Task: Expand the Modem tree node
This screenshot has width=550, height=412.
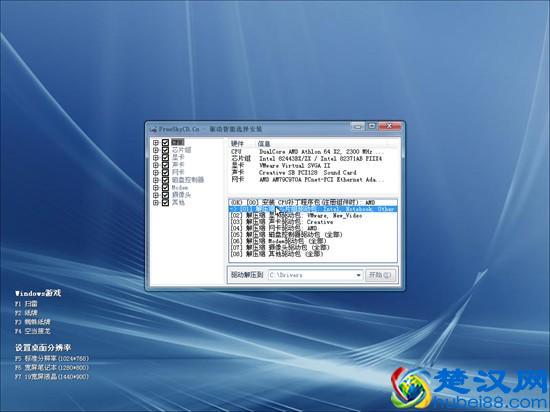Action: click(156, 188)
